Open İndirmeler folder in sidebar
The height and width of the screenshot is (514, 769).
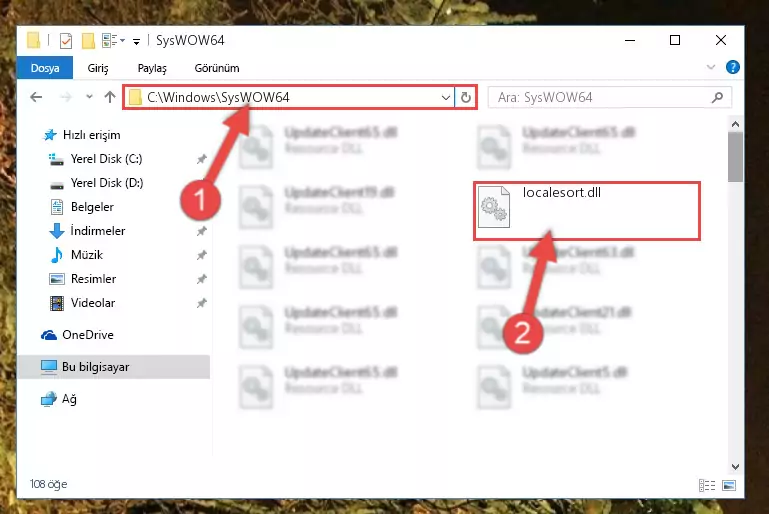[98, 231]
